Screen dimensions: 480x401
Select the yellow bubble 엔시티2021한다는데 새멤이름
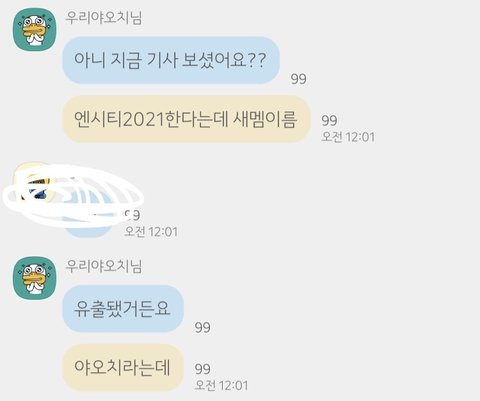pyautogui.click(x=186, y=119)
